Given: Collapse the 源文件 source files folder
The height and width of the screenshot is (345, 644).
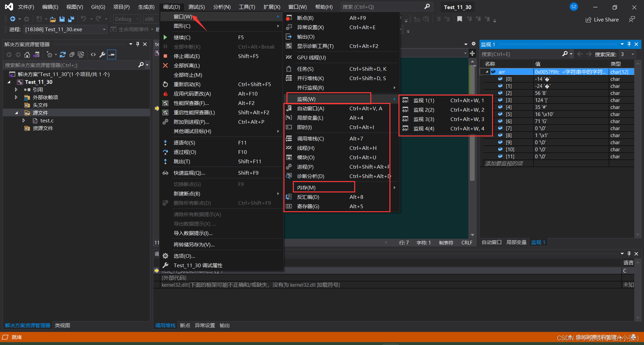Looking at the screenshot, I should pyautogui.click(x=16, y=113).
